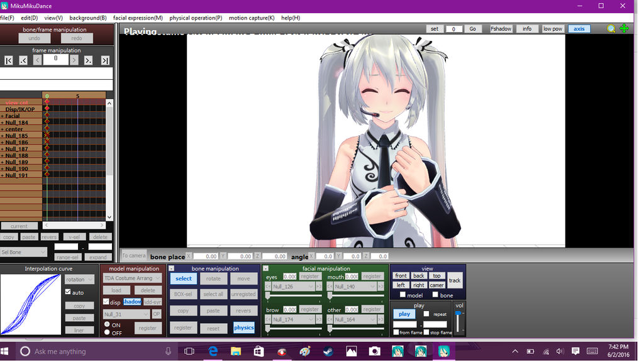Open the edit(D) menu
644x362 pixels.
click(29, 18)
